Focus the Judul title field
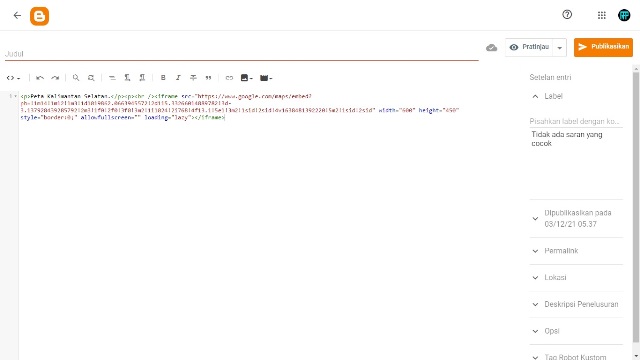Image resolution: width=640 pixels, height=360 pixels. 241,54
